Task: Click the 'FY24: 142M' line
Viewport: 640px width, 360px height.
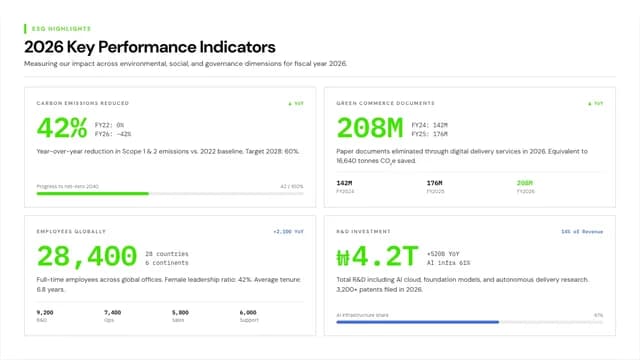Action: click(x=429, y=125)
